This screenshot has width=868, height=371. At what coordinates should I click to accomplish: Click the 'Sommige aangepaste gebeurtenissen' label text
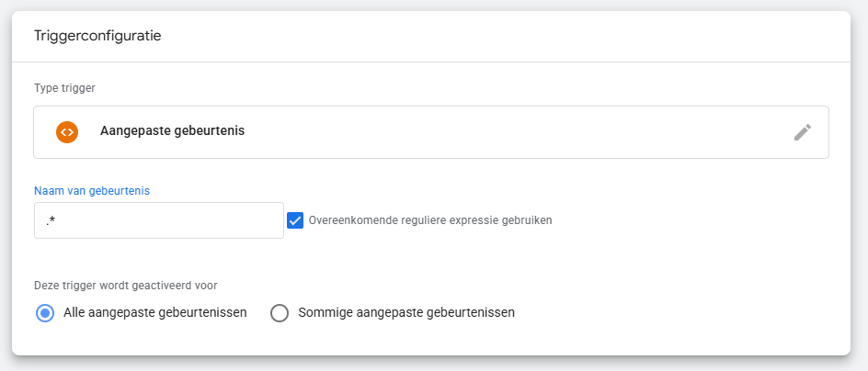(406, 312)
